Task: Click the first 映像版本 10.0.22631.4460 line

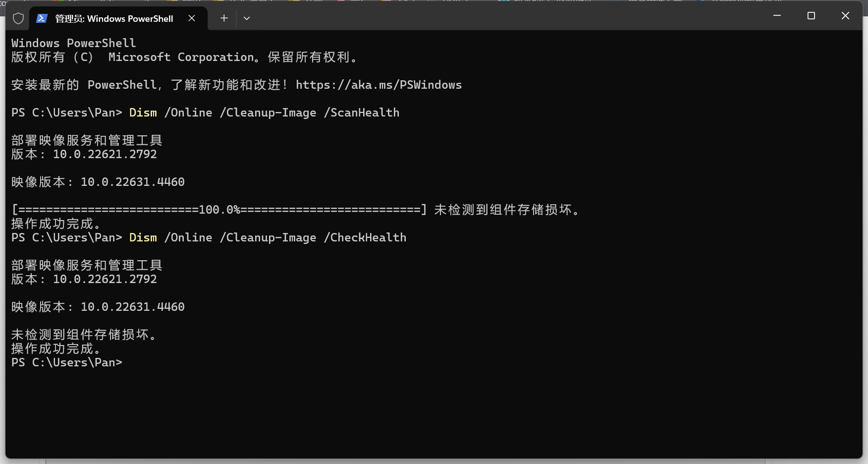Action: click(98, 182)
